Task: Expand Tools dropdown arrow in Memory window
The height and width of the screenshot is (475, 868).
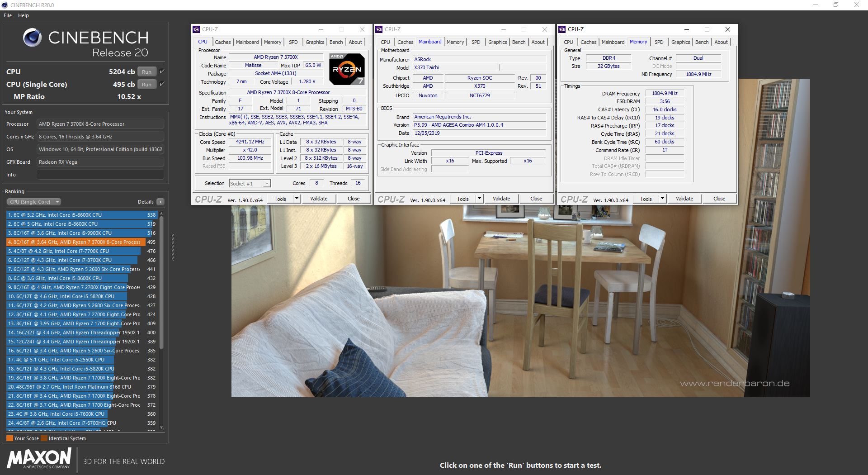Action: click(662, 199)
